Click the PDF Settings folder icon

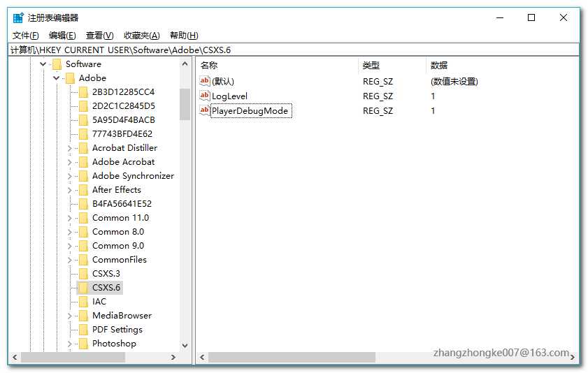pyautogui.click(x=83, y=330)
